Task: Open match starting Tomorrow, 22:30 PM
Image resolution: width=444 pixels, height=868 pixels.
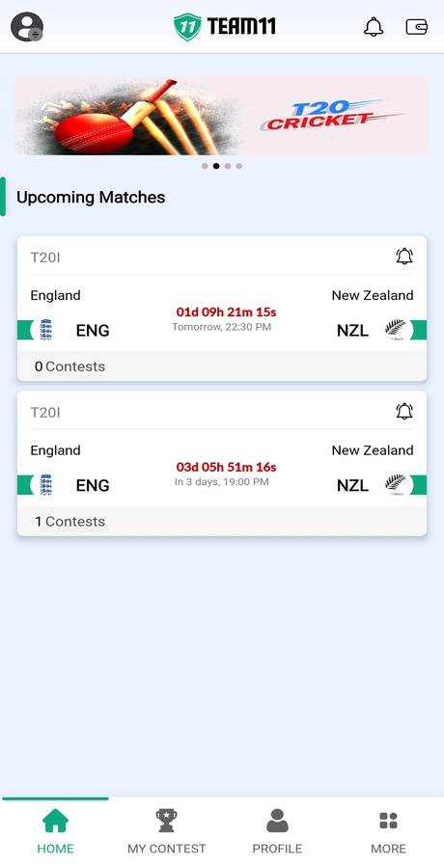Action: tap(222, 309)
